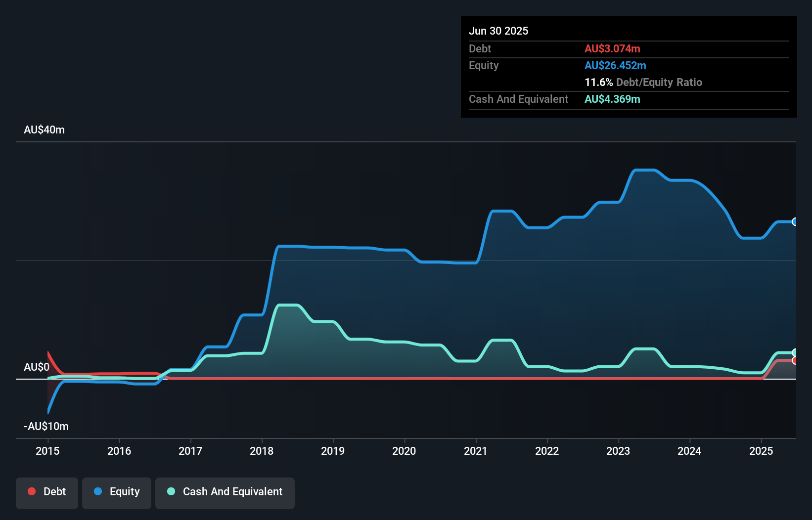Select the teal Cash endpoint marker on chart
Image resolution: width=812 pixels, height=520 pixels.
795,352
